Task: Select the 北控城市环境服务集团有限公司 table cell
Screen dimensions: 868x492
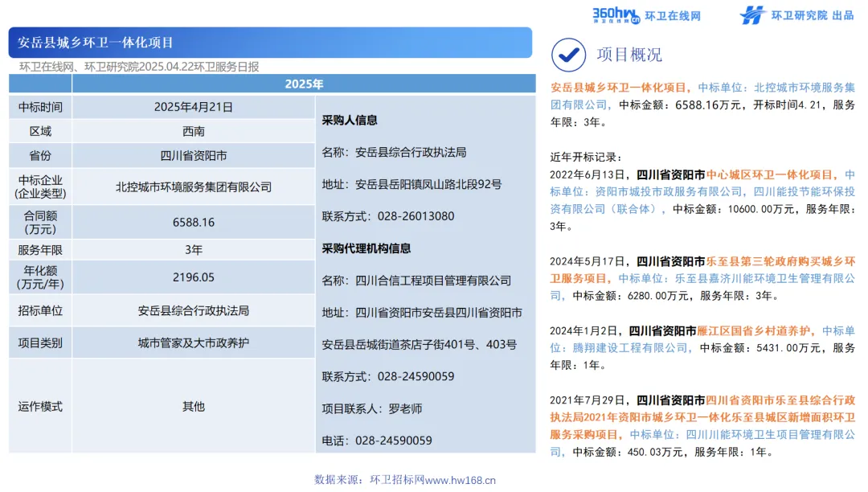Action: coord(193,187)
